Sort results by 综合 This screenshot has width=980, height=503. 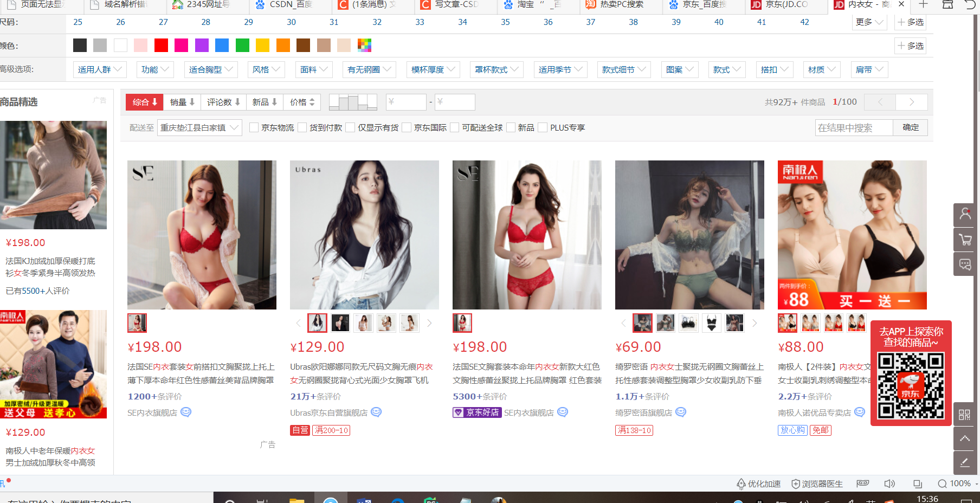pos(145,102)
